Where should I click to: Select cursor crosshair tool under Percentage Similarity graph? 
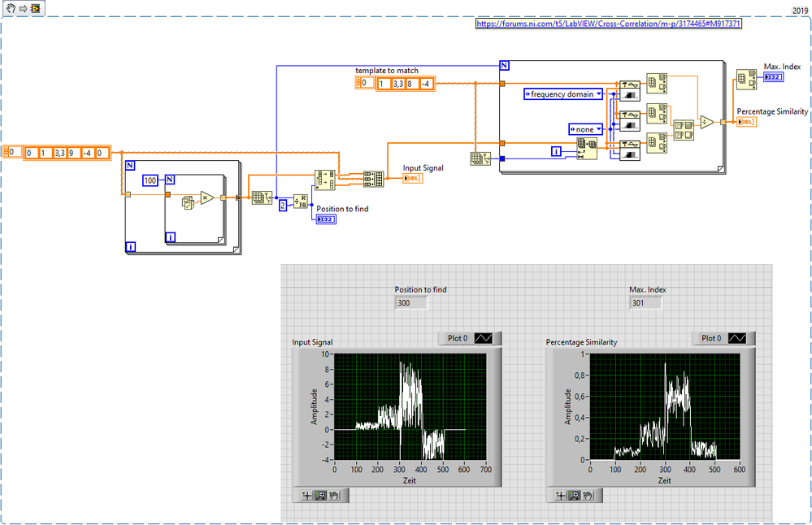click(560, 496)
